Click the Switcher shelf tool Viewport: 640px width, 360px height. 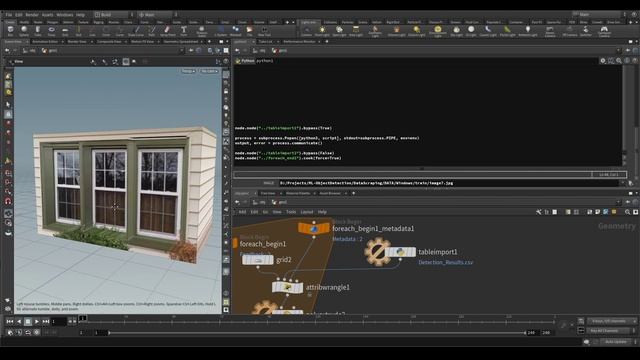pyautogui.click(x=586, y=31)
